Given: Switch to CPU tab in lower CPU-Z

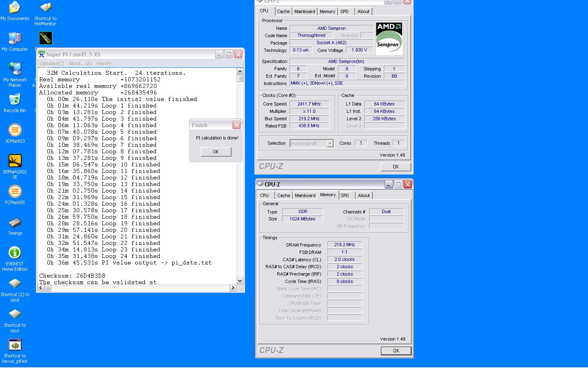Looking at the screenshot, I should coord(265,195).
